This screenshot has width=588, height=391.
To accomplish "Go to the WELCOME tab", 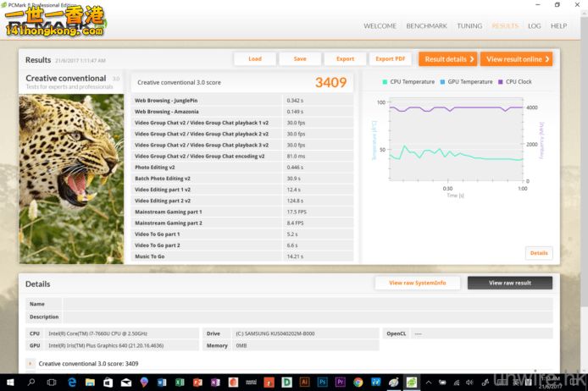I will [380, 26].
